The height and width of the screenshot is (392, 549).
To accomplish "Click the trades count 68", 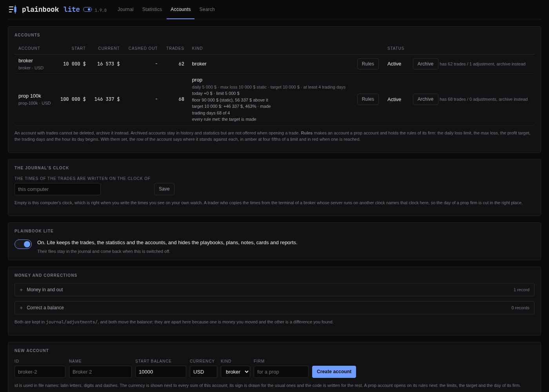I will click(x=181, y=99).
